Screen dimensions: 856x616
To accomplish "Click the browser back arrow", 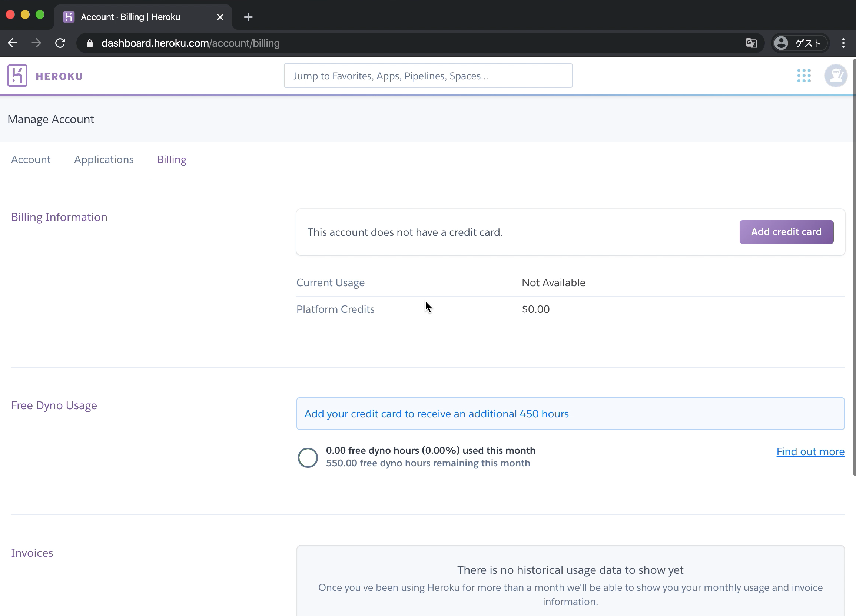I will click(13, 43).
